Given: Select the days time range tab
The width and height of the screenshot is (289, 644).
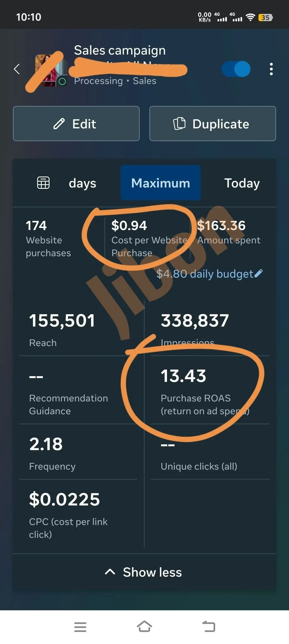Looking at the screenshot, I should [82, 183].
